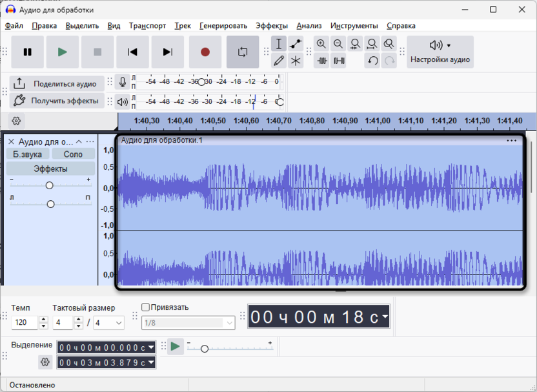537x392 pixels.
Task: Collapse the track header with the chevron
Action: 79,141
